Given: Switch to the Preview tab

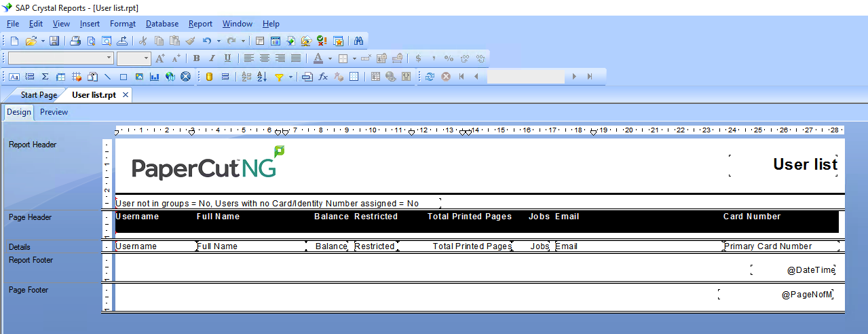Looking at the screenshot, I should tap(54, 112).
